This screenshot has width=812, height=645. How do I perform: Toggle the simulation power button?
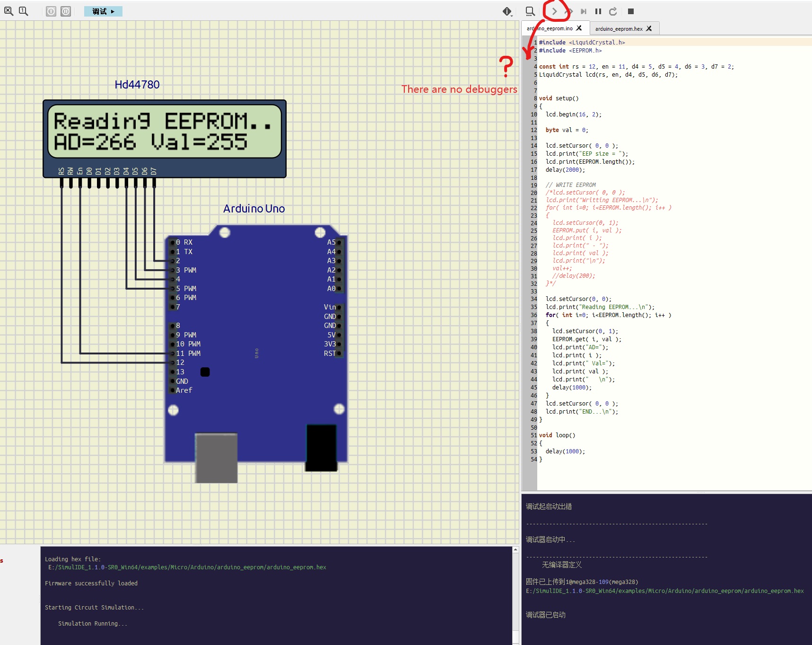tap(51, 11)
